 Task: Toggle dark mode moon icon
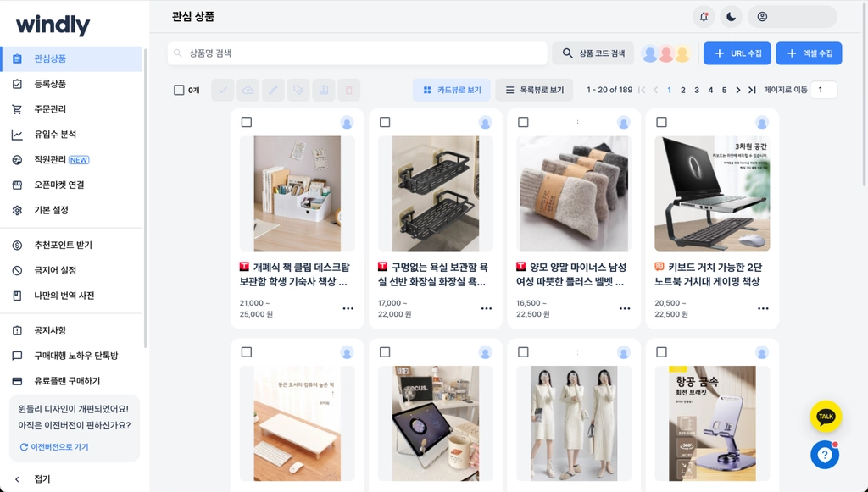(732, 17)
